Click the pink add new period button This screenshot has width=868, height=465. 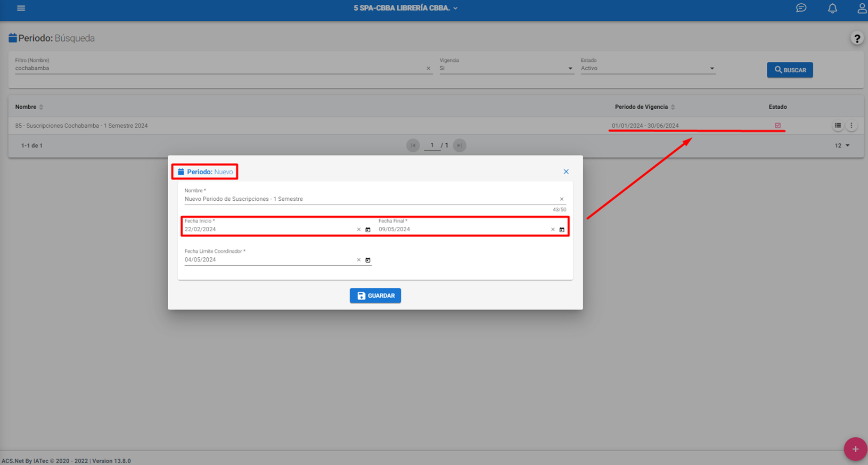[855, 449]
